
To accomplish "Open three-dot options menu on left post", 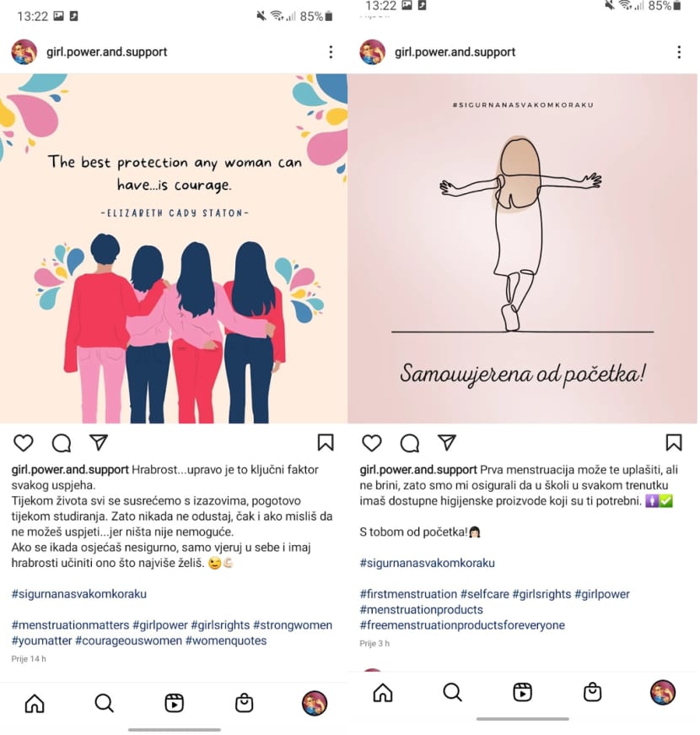I will pos(331,52).
